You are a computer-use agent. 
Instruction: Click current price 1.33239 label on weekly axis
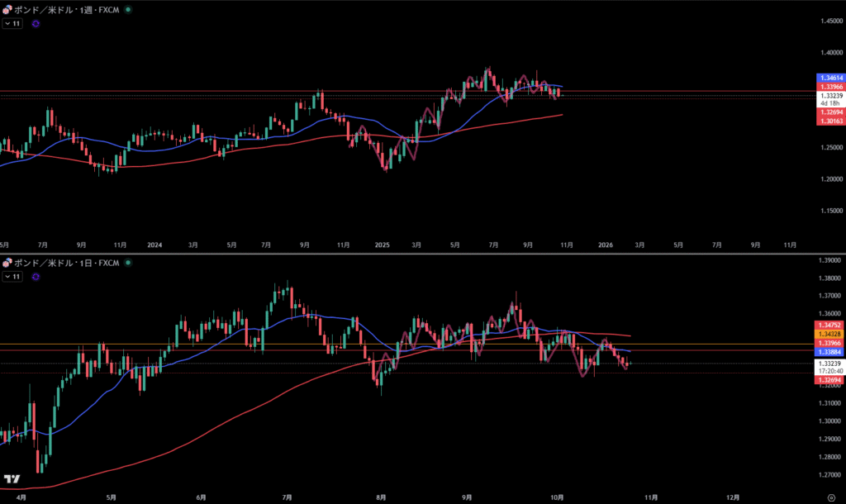coord(829,95)
